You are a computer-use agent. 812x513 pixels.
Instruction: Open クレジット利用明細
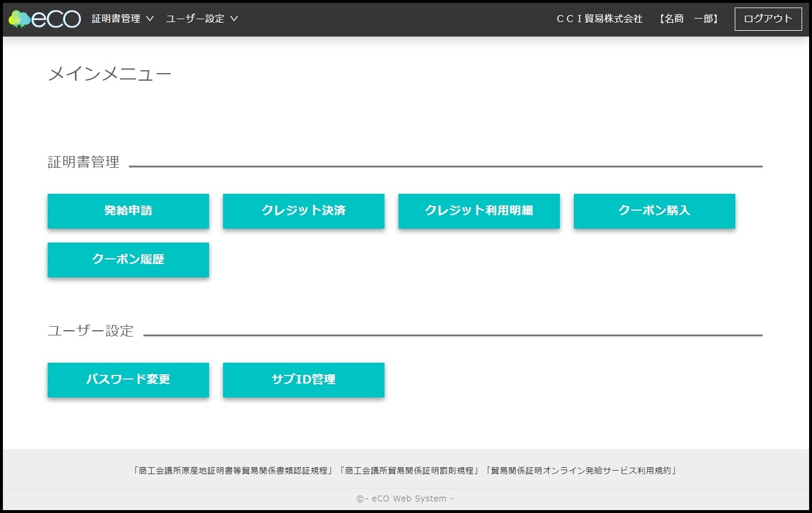pyautogui.click(x=479, y=211)
